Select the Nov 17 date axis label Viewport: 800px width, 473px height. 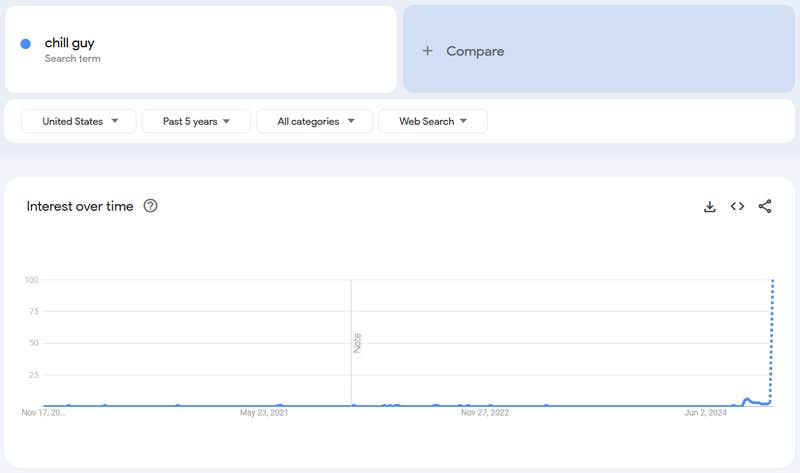click(x=44, y=412)
